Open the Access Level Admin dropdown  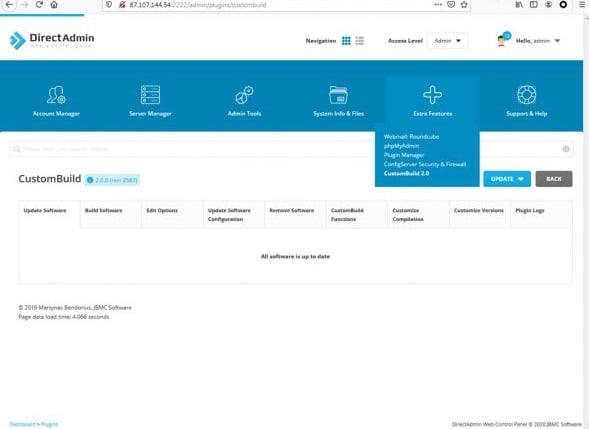click(447, 41)
